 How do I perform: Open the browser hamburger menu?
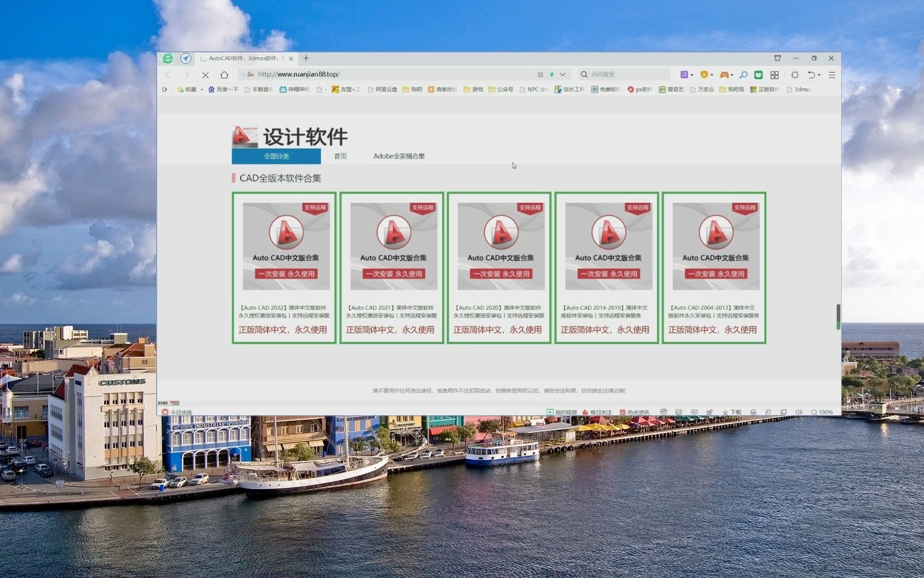832,75
